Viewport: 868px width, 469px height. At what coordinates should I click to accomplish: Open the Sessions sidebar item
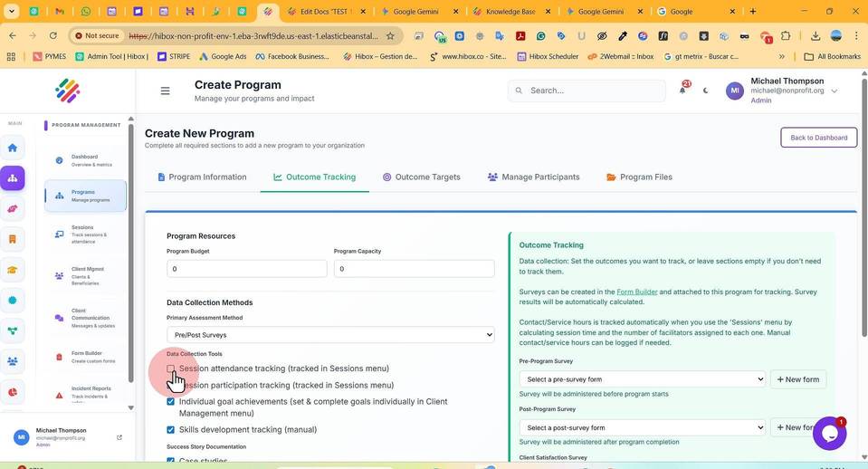pos(85,234)
